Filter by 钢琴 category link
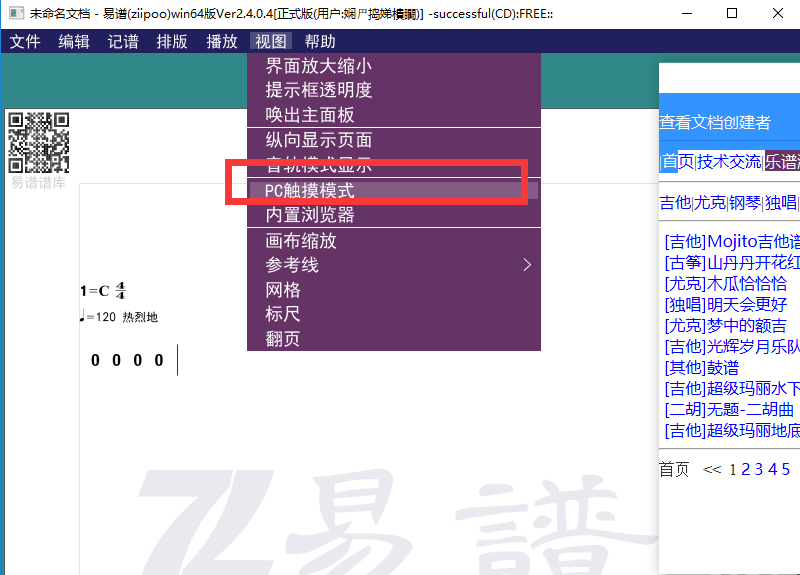This screenshot has width=800, height=575. 745,203
